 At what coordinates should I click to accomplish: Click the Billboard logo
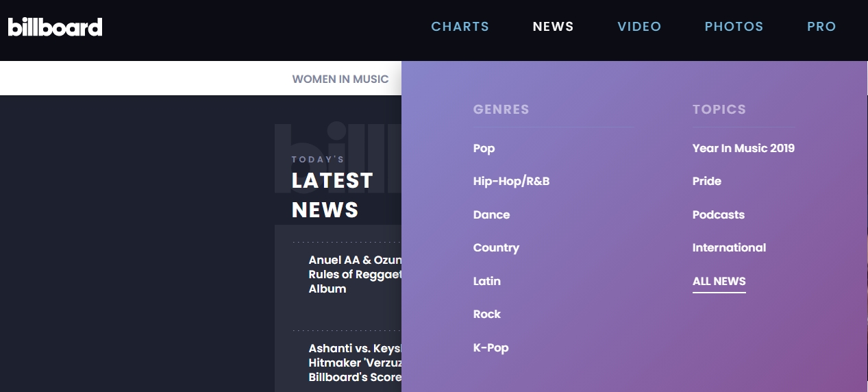click(55, 27)
